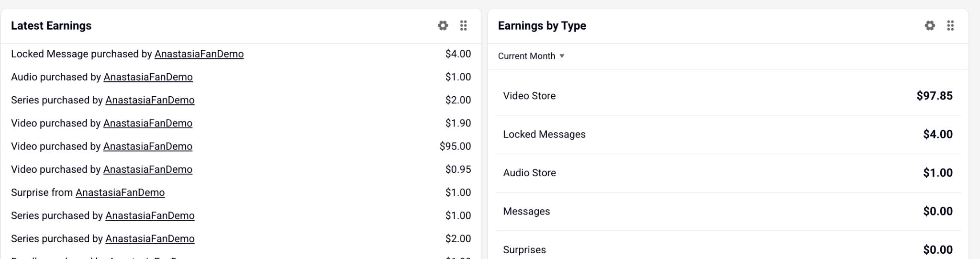Expand the Current Month dropdown
This screenshot has width=980, height=259.
pos(531,56)
